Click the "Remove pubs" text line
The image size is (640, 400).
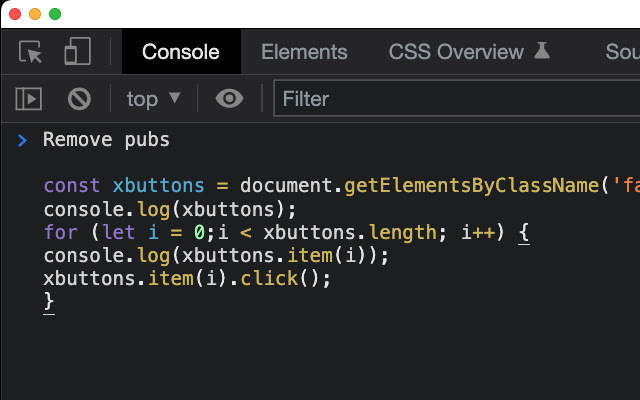pos(106,140)
